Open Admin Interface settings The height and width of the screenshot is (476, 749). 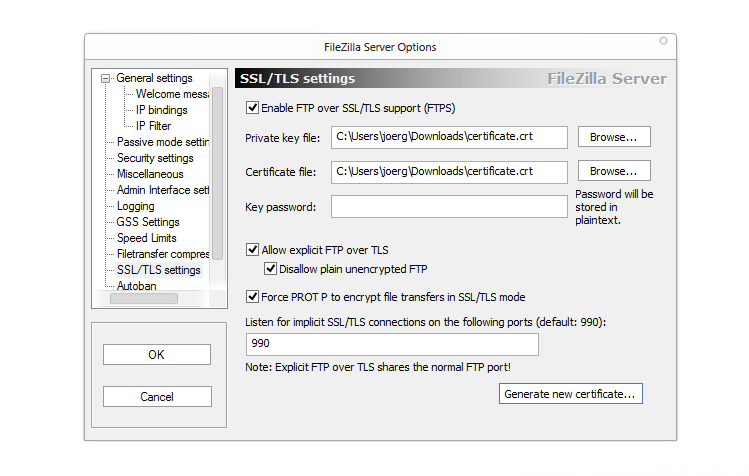[163, 190]
